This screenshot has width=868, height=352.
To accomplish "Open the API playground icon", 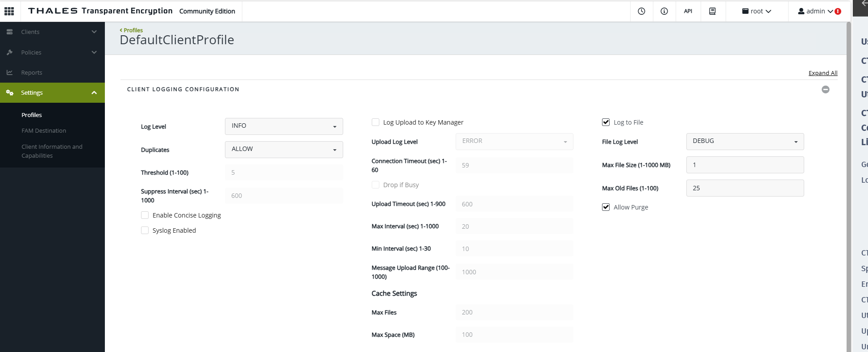I will [x=688, y=11].
